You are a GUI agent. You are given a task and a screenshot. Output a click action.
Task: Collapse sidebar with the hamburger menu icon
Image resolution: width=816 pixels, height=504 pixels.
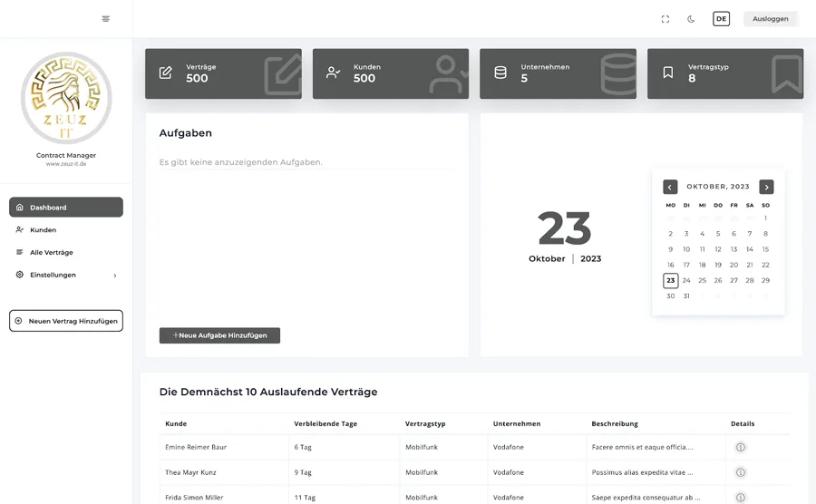point(106,19)
